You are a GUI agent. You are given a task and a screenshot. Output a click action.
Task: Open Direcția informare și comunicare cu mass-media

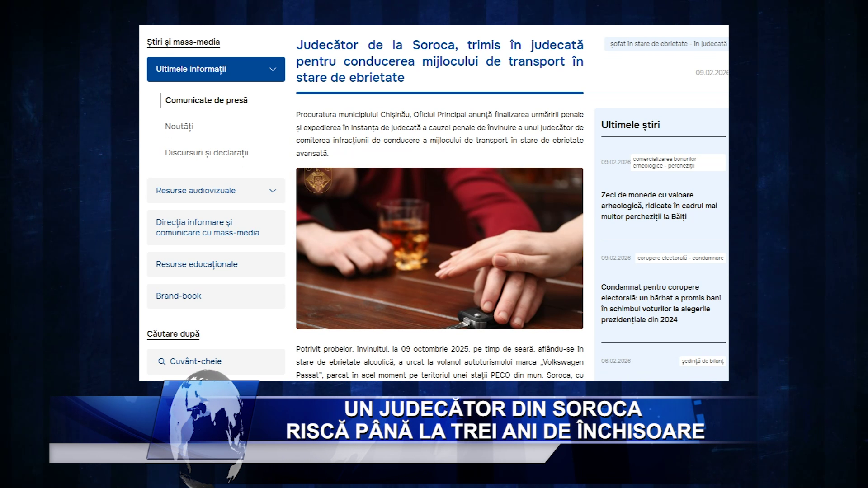point(208,227)
